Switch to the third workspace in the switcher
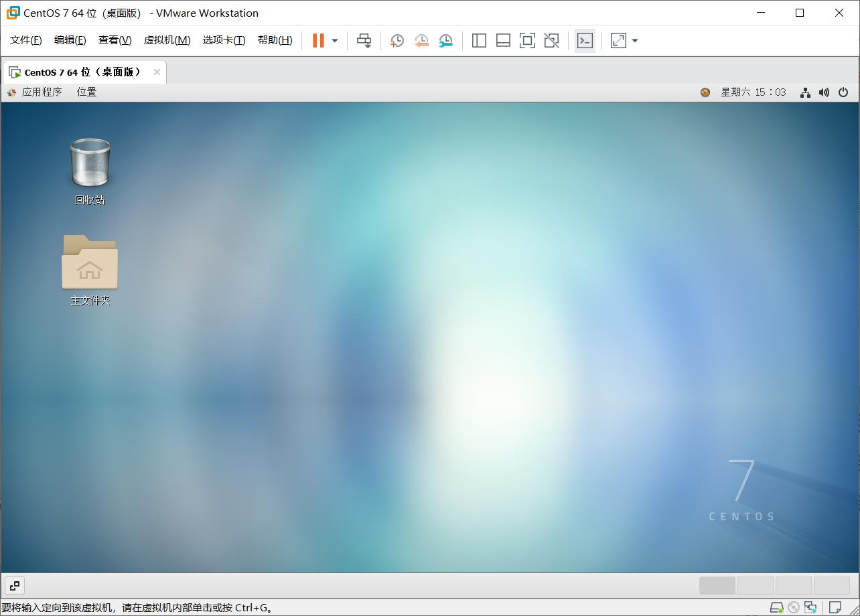 pos(794,586)
